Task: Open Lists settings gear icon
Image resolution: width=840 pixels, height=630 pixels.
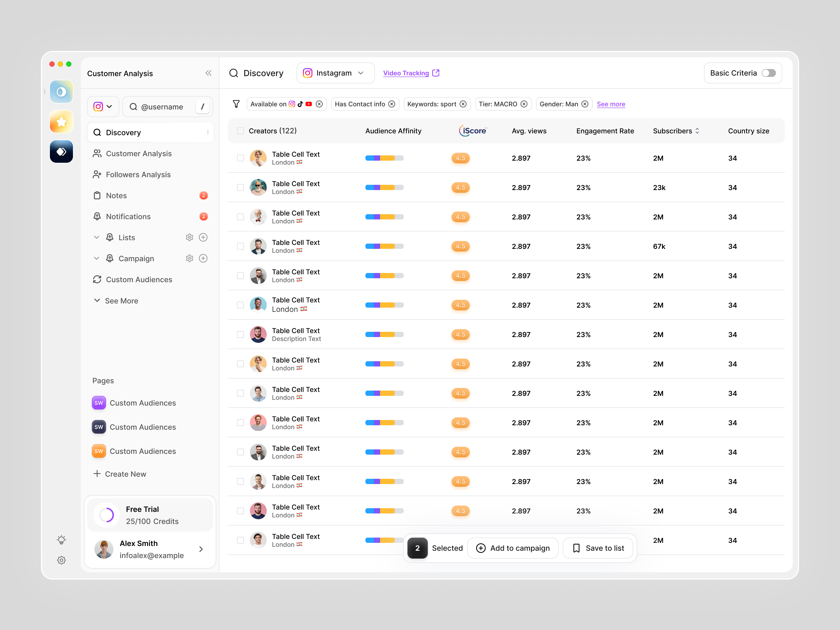Action: point(190,237)
